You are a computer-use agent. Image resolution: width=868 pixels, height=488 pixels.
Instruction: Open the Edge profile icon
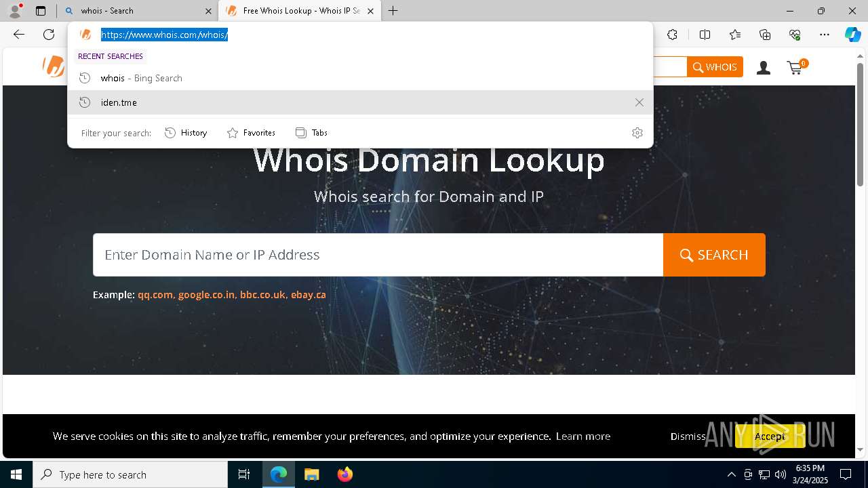(x=15, y=11)
